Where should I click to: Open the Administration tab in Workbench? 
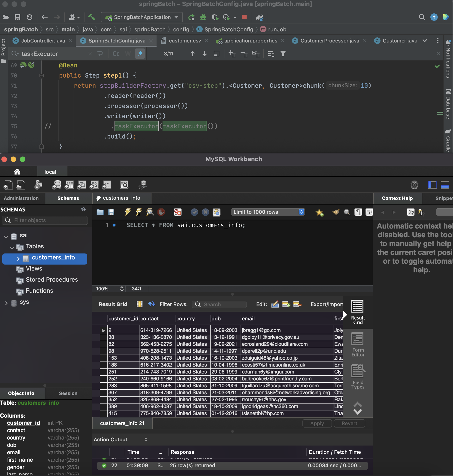[21, 198]
